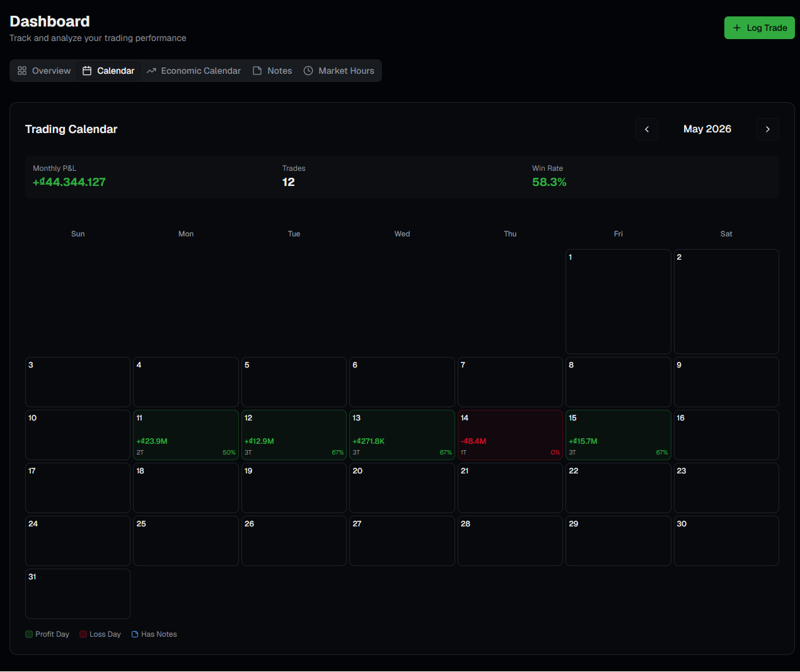The height and width of the screenshot is (672, 800).
Task: Go to next month with right chevron
Action: [768, 129]
